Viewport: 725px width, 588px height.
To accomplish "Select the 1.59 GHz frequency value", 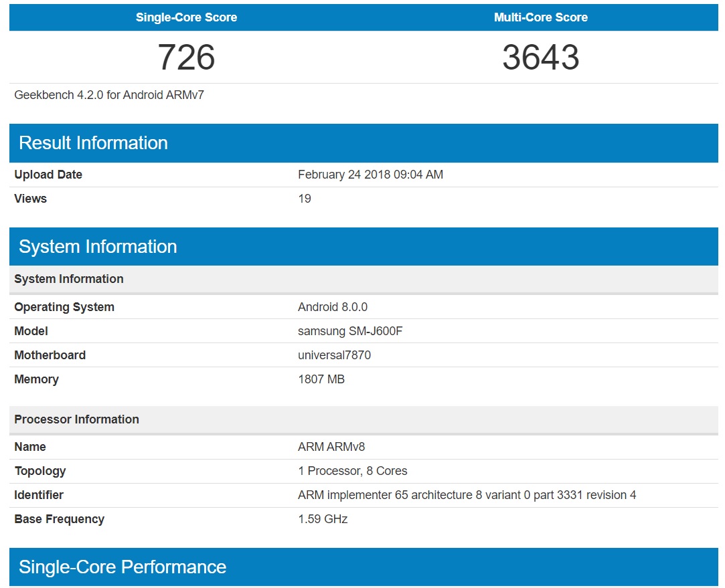I will click(323, 519).
